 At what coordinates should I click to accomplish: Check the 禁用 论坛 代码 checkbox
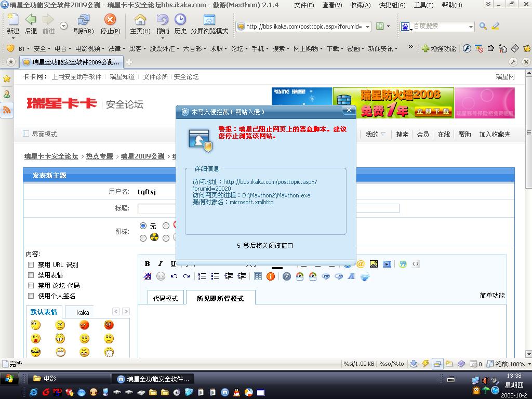click(31, 286)
